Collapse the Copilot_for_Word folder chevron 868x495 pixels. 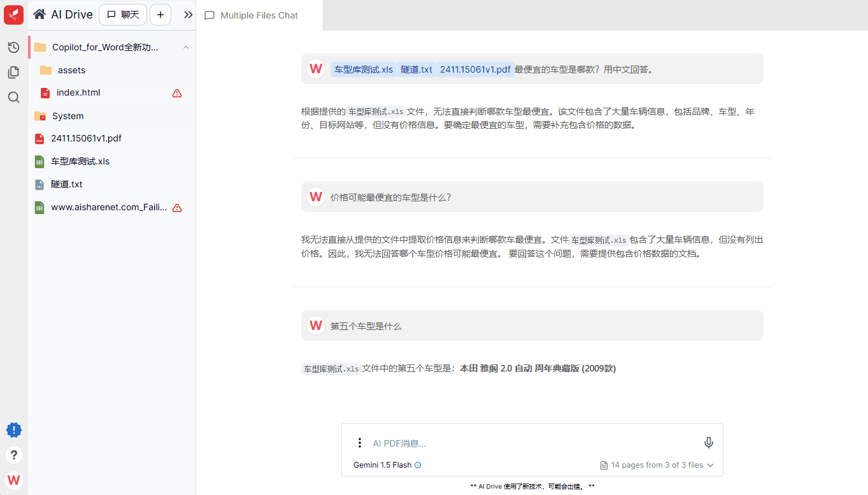pos(186,47)
